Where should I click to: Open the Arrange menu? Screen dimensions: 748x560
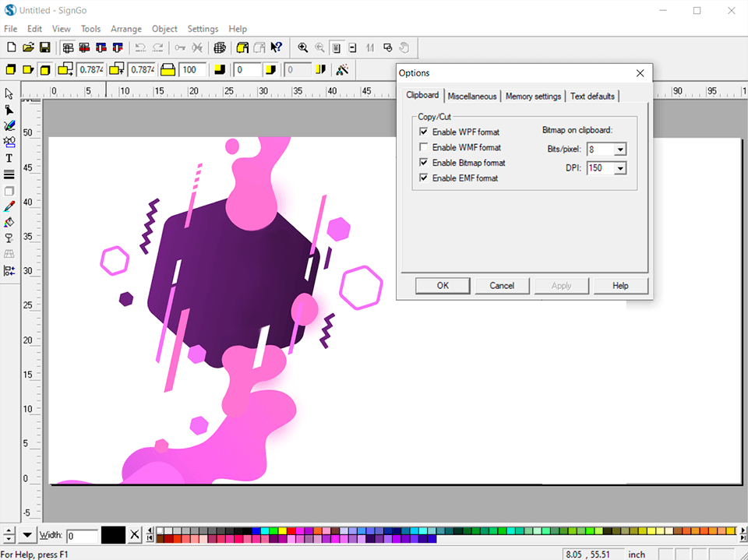(x=125, y=29)
